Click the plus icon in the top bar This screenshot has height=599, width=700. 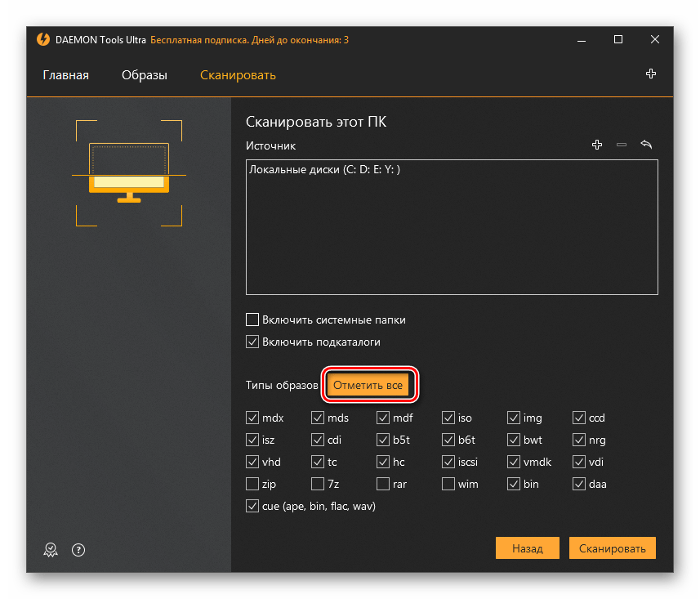651,74
